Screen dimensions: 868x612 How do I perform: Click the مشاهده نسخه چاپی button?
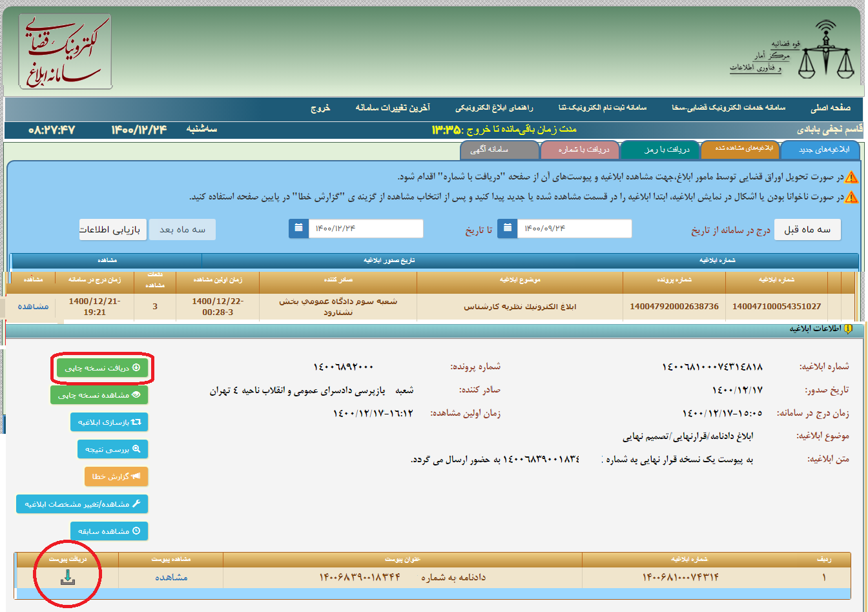click(x=99, y=394)
